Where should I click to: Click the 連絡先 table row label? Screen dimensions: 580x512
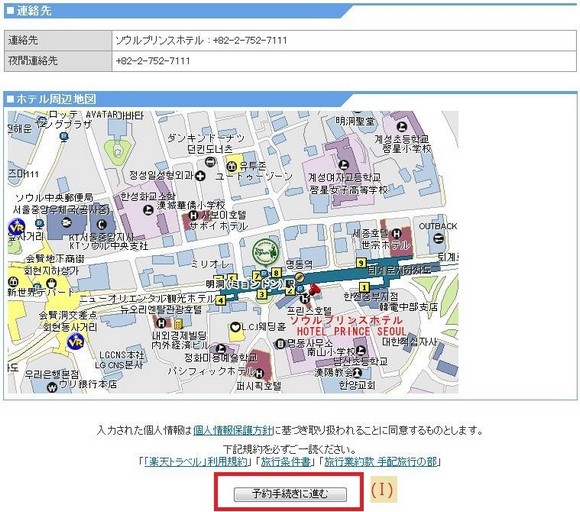click(58, 40)
